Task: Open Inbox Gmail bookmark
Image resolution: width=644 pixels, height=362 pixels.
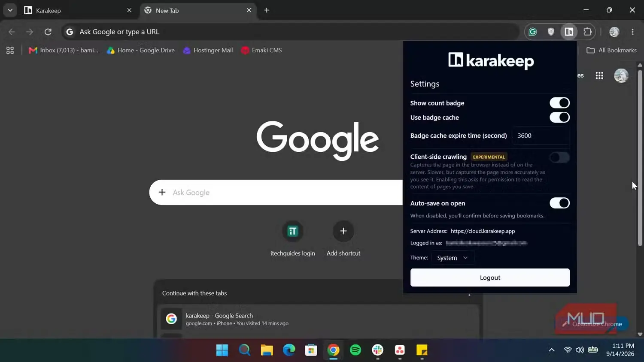Action: pyautogui.click(x=63, y=50)
